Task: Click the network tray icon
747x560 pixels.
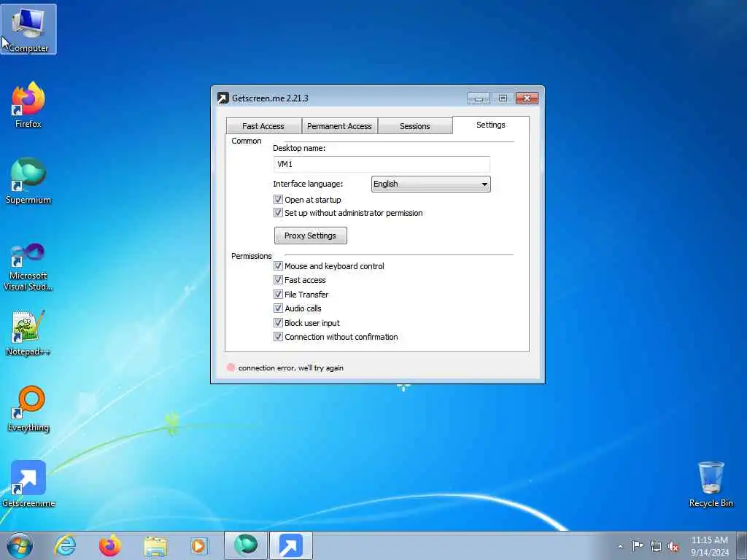Action: (x=656, y=546)
